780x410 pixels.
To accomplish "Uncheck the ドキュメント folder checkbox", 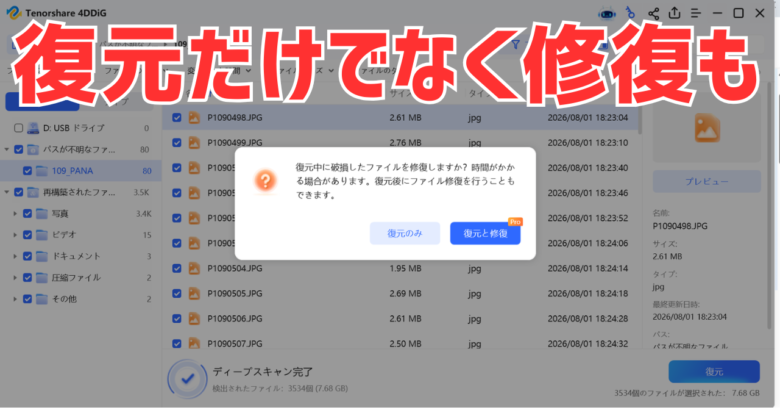I will [x=27, y=256].
